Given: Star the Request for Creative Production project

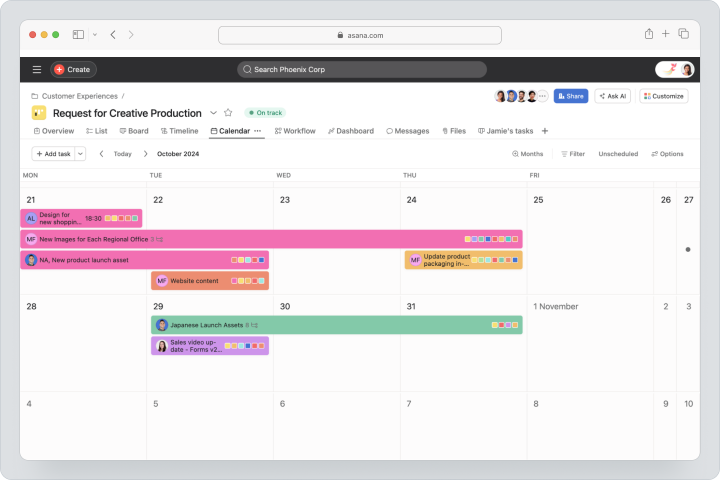Looking at the screenshot, I should click(228, 113).
